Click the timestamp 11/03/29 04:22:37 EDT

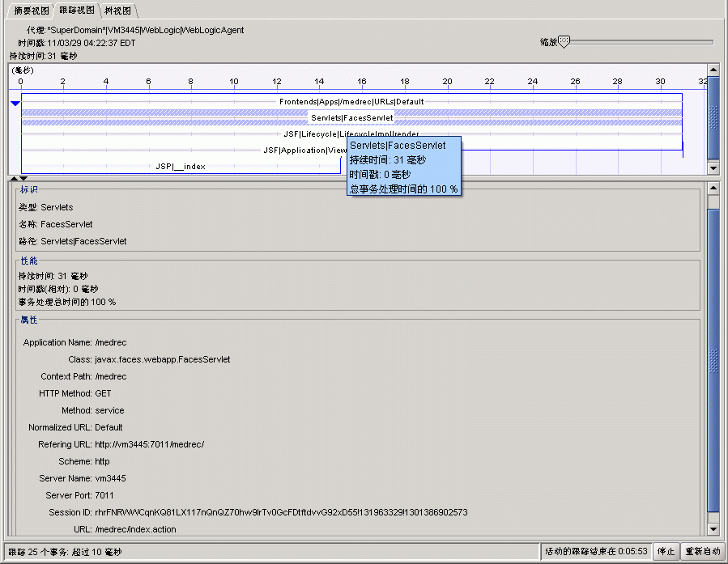pos(91,43)
